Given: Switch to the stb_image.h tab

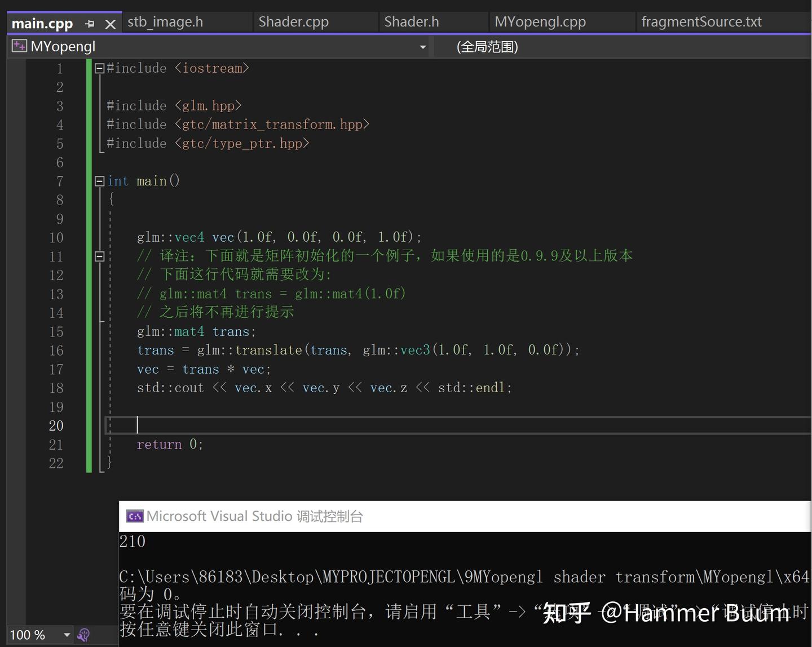Looking at the screenshot, I should click(x=165, y=21).
